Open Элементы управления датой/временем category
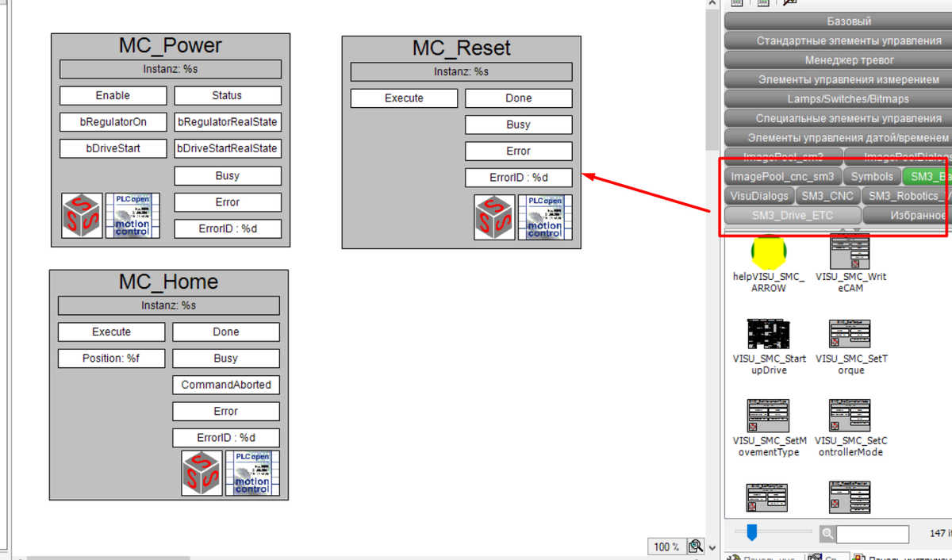 (838, 137)
